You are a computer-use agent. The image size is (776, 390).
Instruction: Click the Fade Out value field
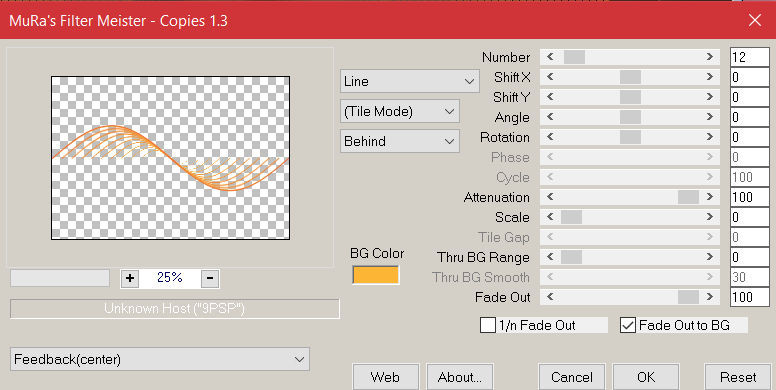[750, 297]
